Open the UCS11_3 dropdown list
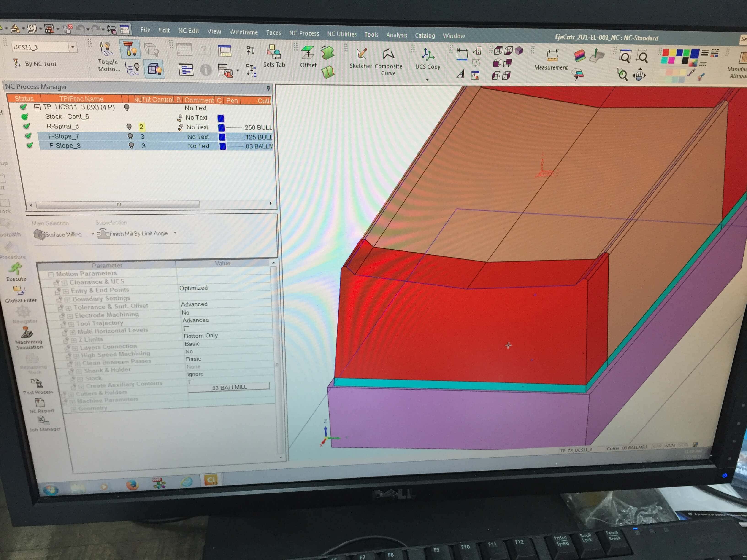The height and width of the screenshot is (560, 747). tap(73, 47)
